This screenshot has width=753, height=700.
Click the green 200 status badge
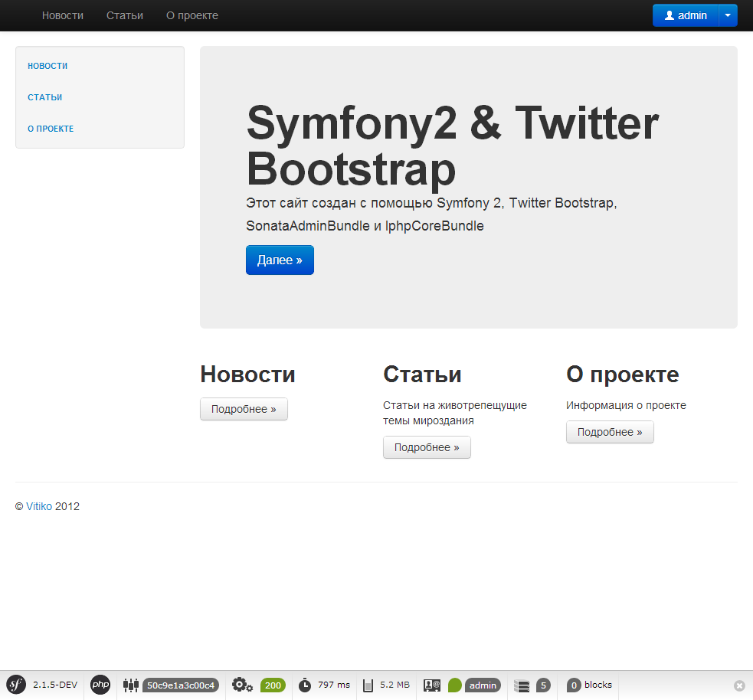273,685
